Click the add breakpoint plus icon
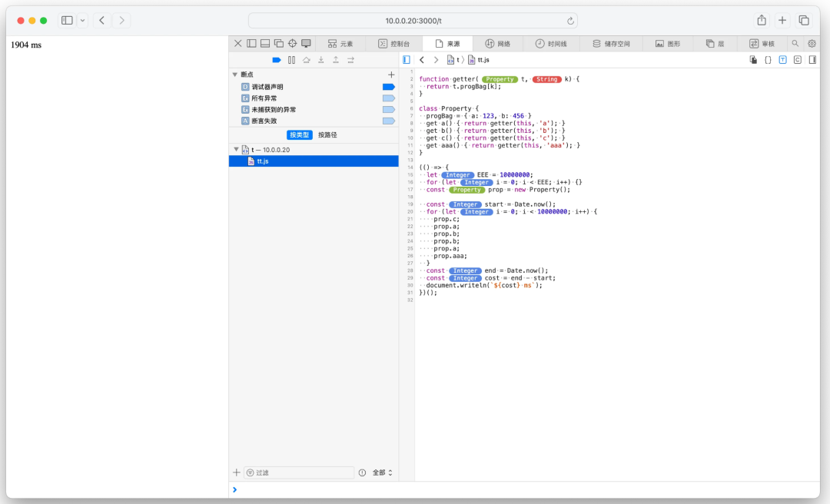Screen dimensions: 830x504 click(391, 75)
